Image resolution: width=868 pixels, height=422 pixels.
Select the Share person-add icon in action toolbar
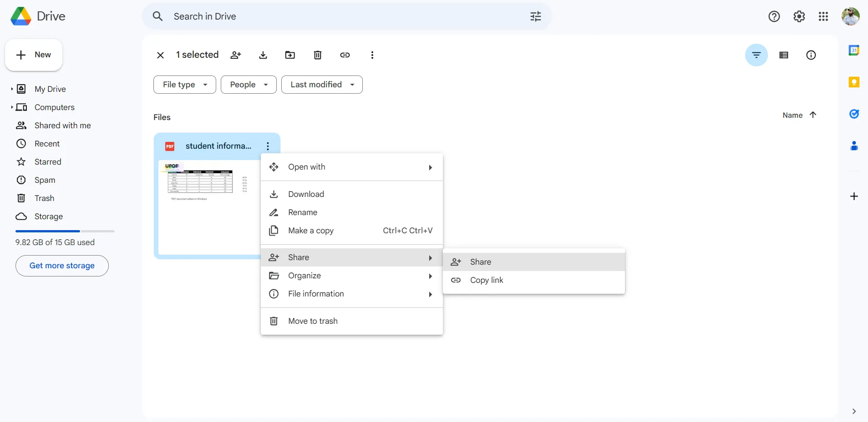(x=236, y=55)
